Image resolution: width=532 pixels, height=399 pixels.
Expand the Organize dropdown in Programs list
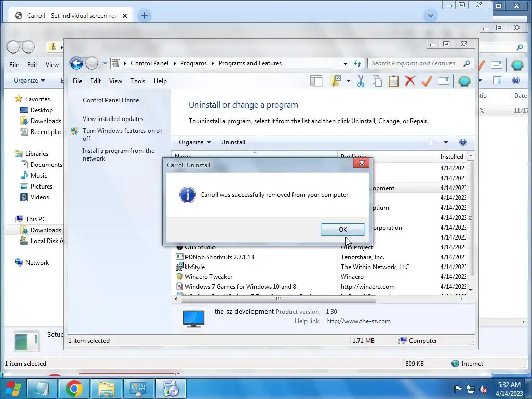(195, 142)
